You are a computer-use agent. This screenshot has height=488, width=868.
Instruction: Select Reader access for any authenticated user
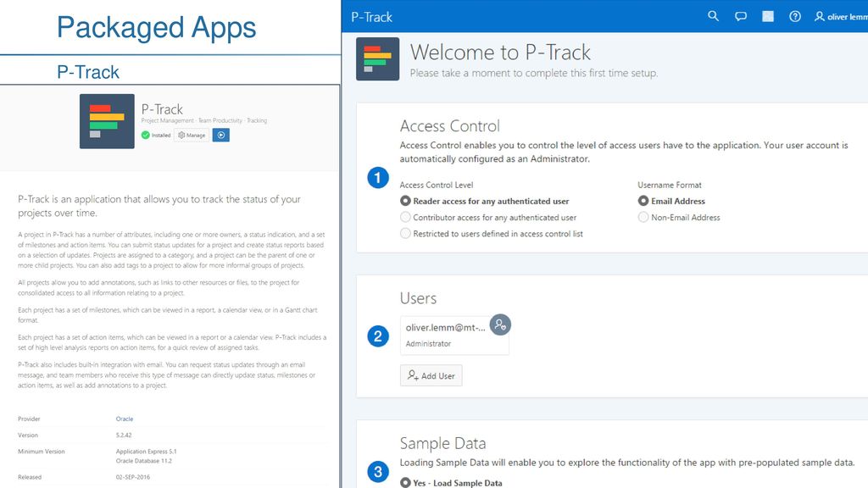pyautogui.click(x=405, y=201)
